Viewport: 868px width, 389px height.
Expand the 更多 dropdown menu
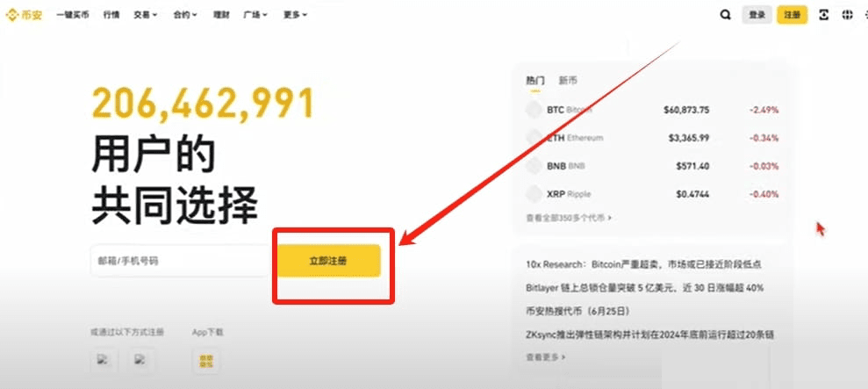(x=295, y=15)
